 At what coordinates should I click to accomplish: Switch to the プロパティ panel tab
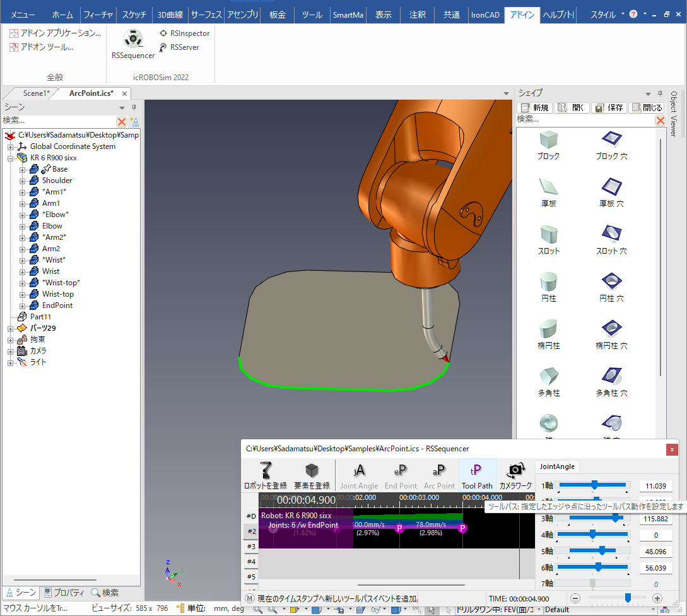[x=65, y=593]
